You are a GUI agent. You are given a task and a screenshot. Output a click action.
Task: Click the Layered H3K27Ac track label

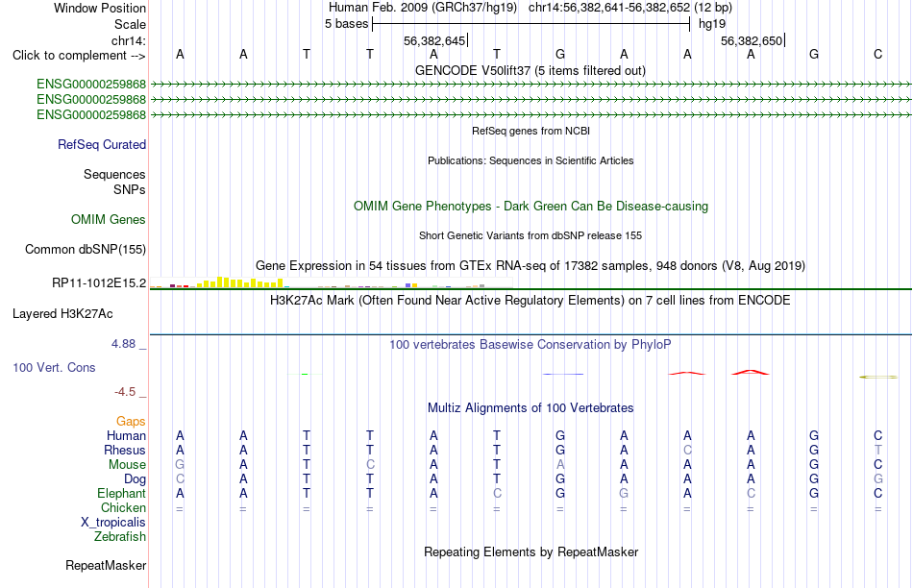62,314
